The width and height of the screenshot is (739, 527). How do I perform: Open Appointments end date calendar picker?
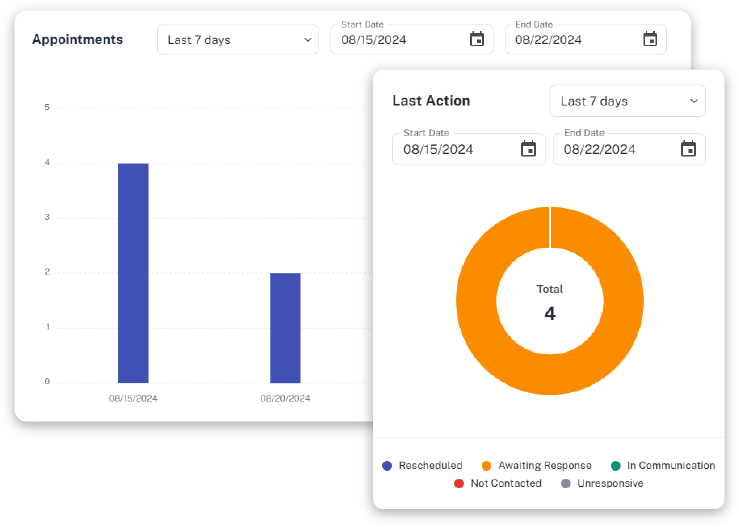pos(650,40)
